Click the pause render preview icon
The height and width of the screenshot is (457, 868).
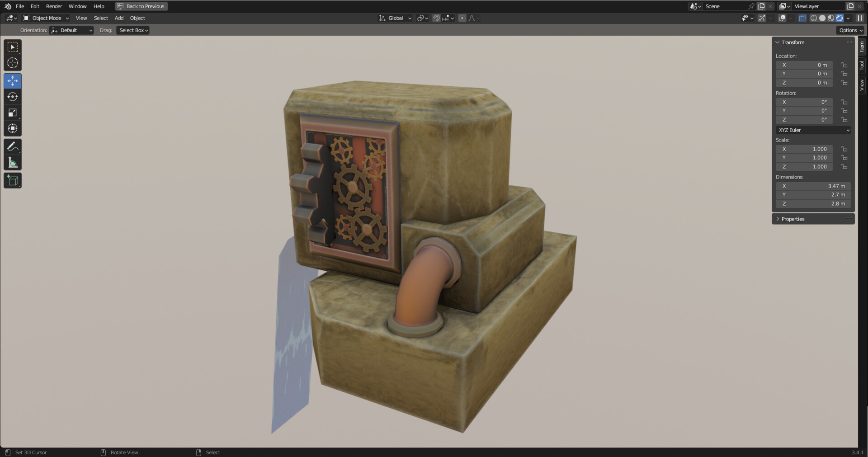click(x=860, y=18)
